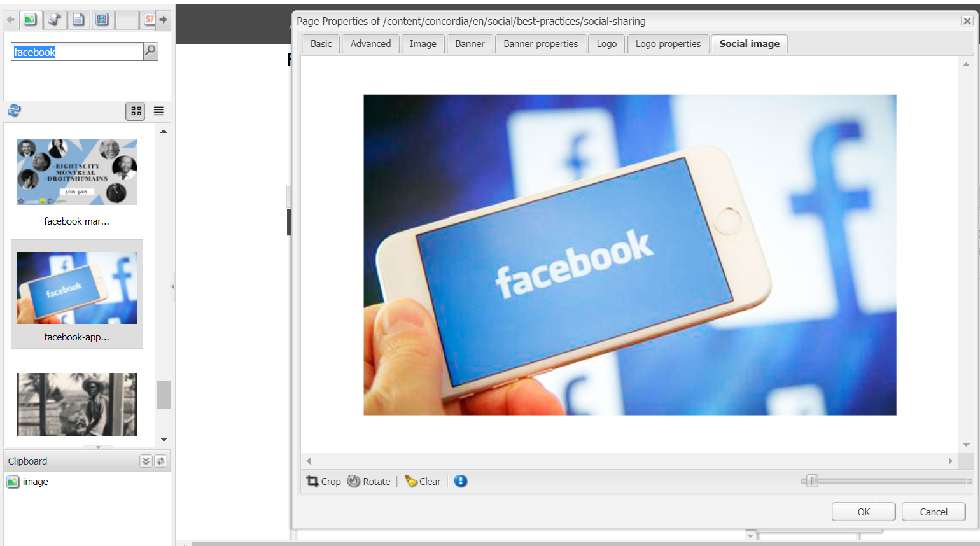The height and width of the screenshot is (546, 980).
Task: Click the results list scroll-up arrow
Action: click(164, 131)
